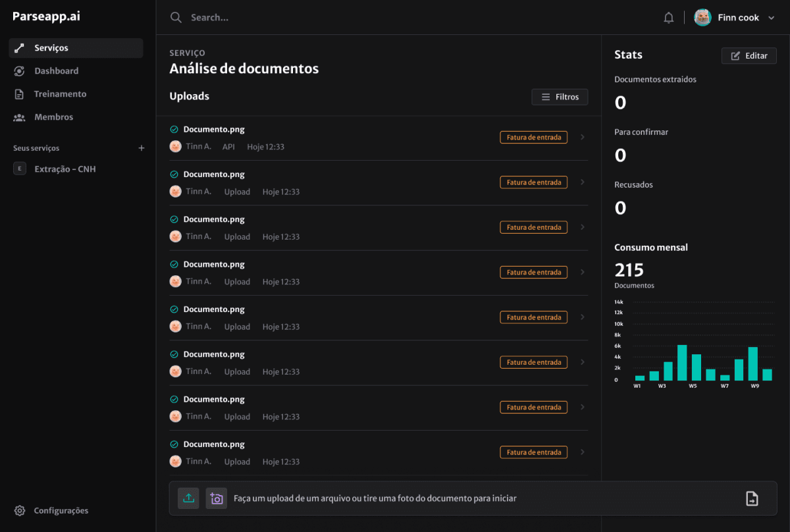790x532 pixels.
Task: Edit the Stats panel with the Editar button
Action: 749,55
